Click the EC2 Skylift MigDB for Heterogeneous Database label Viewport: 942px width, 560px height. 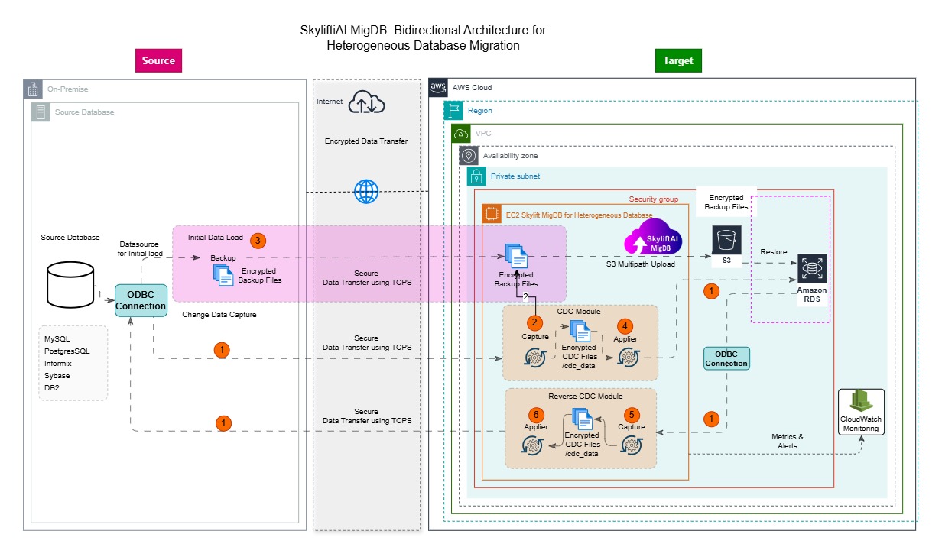[x=579, y=215]
